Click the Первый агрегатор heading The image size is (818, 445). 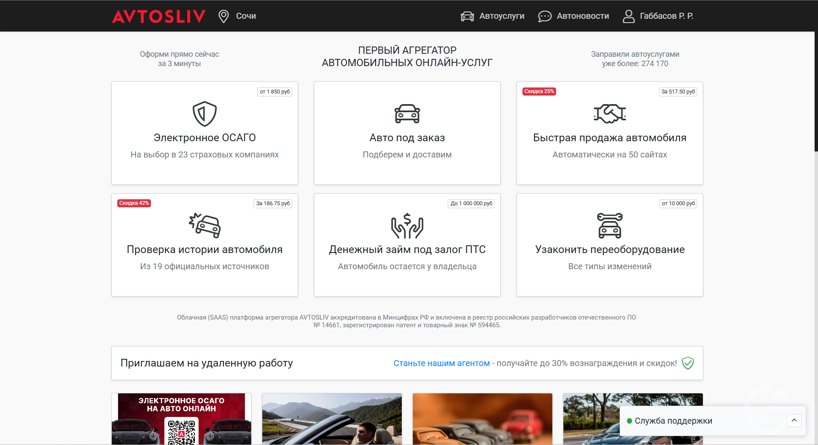pyautogui.click(x=407, y=56)
